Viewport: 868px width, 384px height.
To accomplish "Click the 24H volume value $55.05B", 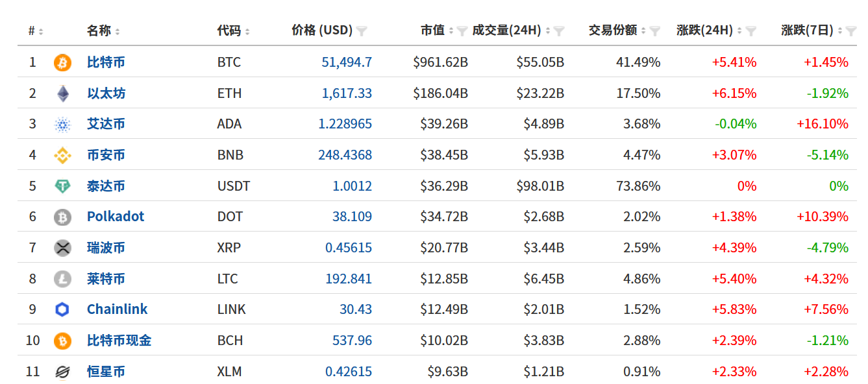I will (x=540, y=62).
